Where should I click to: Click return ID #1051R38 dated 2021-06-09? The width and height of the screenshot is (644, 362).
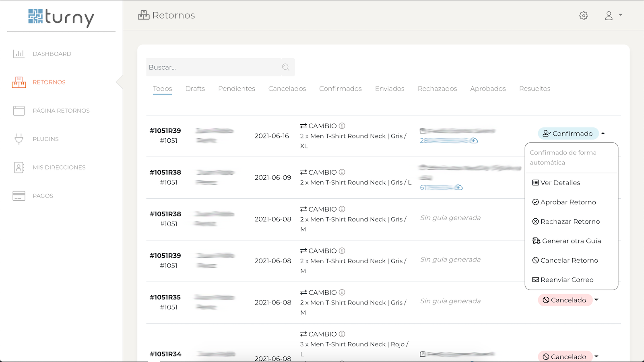click(165, 172)
